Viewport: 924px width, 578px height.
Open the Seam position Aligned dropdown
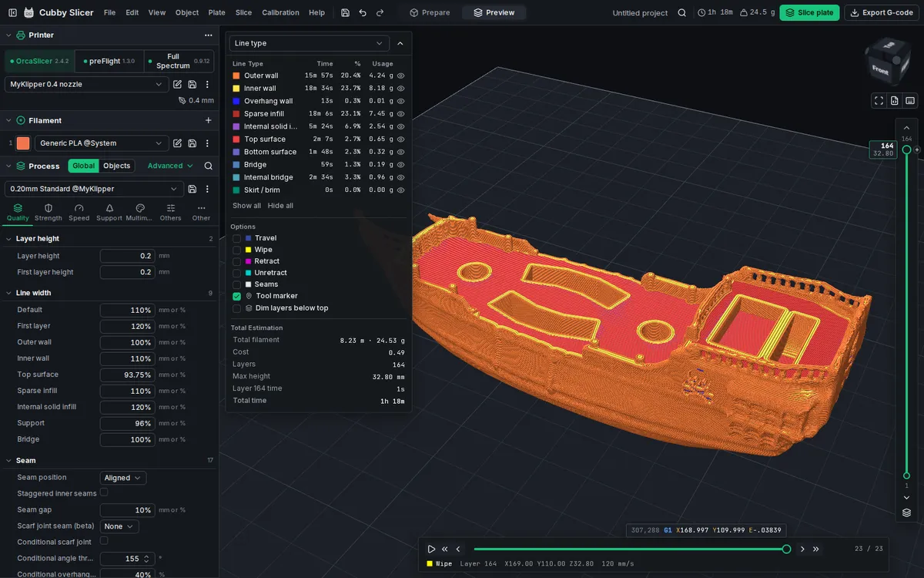(x=123, y=478)
